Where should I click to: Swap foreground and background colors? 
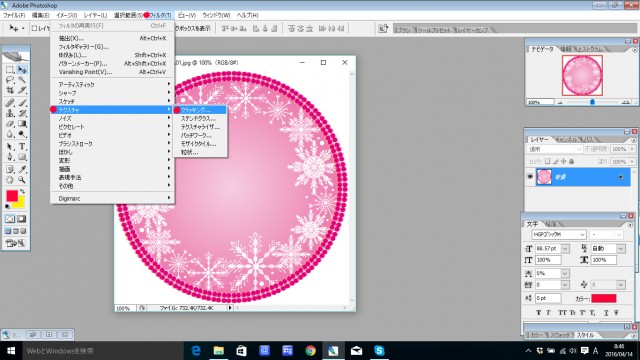point(23,191)
